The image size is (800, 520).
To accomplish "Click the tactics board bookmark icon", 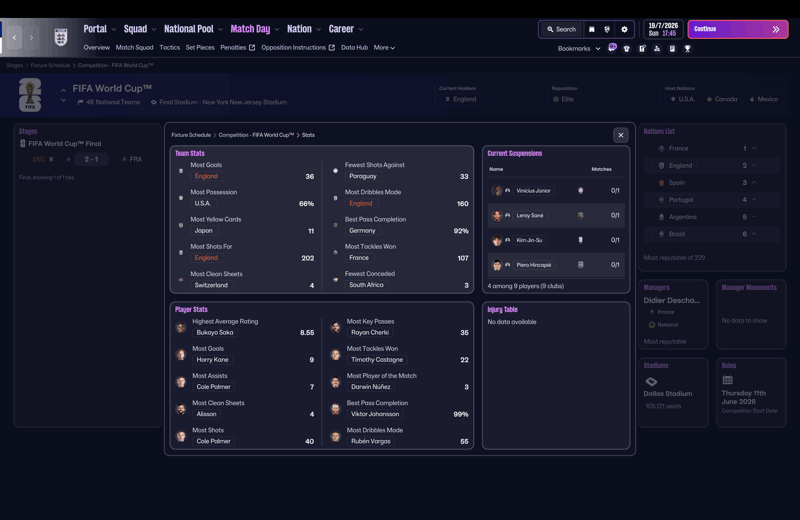I will (642, 48).
